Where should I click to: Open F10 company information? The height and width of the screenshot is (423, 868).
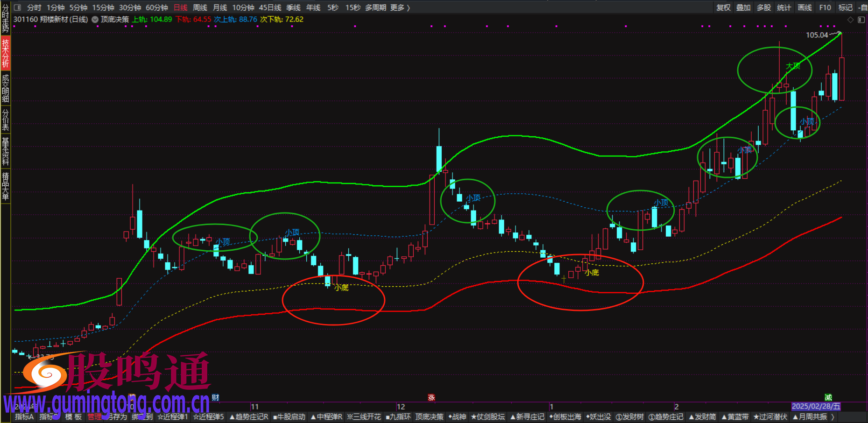[825, 7]
